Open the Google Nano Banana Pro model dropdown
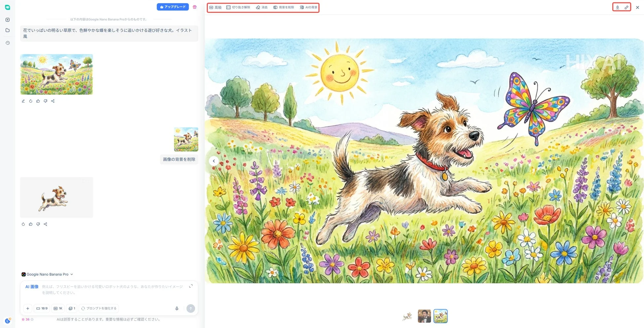The width and height of the screenshot is (644, 328). [47, 274]
